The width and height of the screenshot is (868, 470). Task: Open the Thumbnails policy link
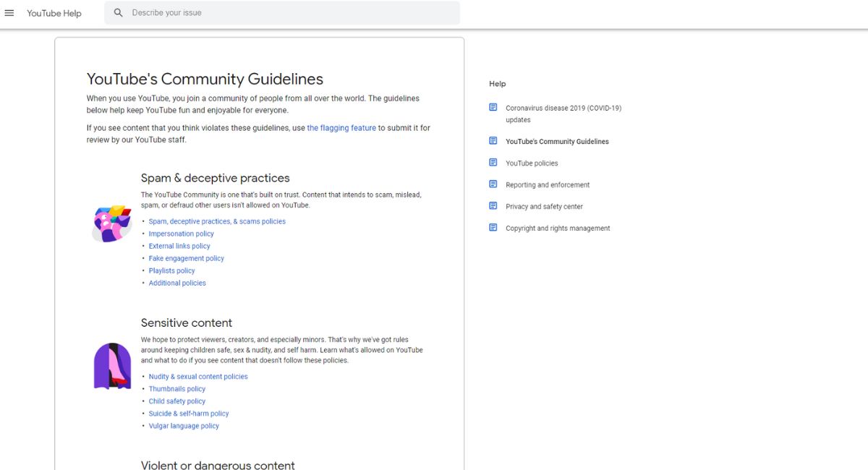(177, 389)
